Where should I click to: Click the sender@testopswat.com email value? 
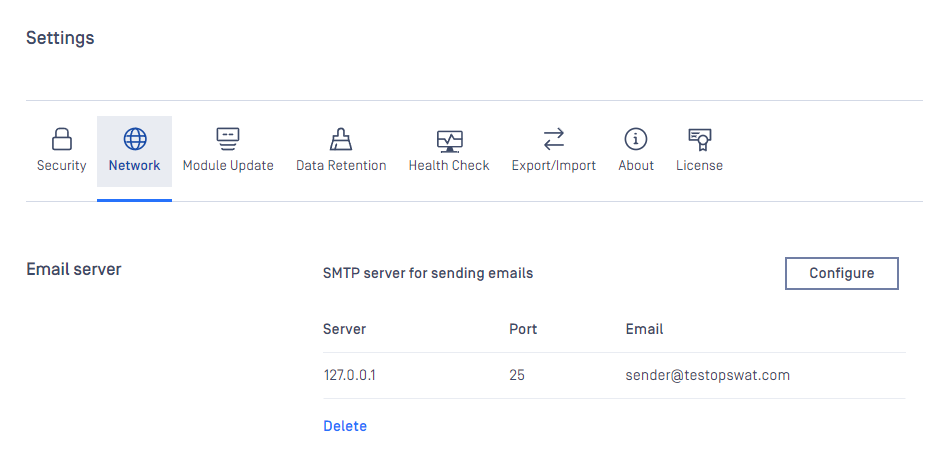tap(707, 375)
